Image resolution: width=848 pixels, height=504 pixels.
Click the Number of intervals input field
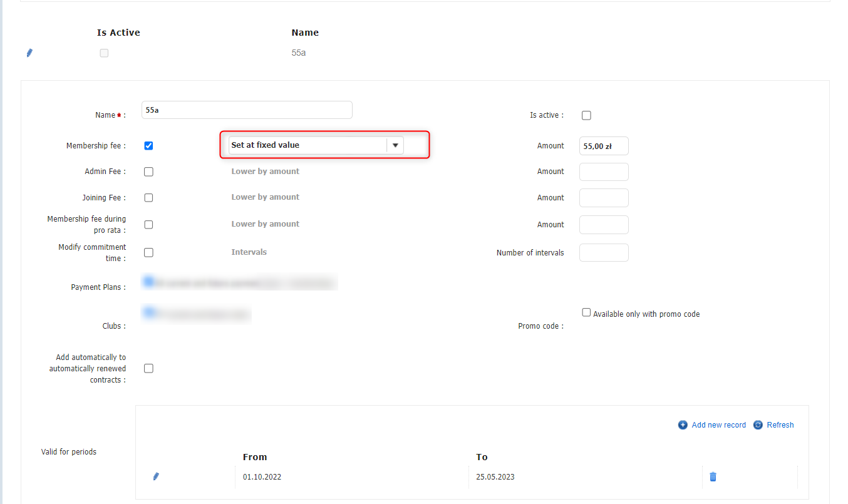(604, 253)
